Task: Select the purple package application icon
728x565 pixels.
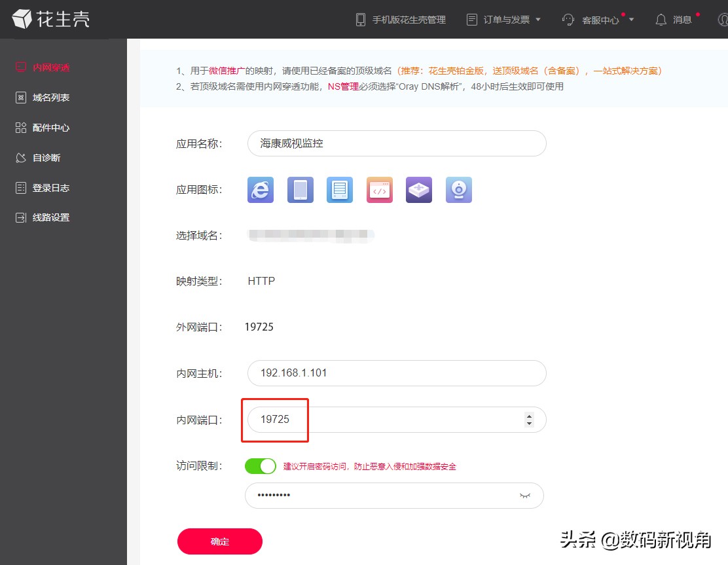Action: click(x=419, y=189)
